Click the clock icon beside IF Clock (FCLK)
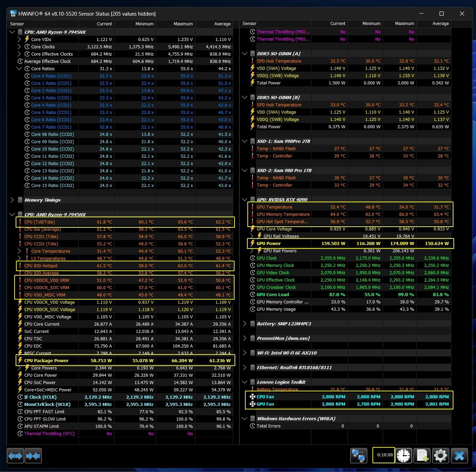This screenshot has height=472, width=476. point(20,397)
